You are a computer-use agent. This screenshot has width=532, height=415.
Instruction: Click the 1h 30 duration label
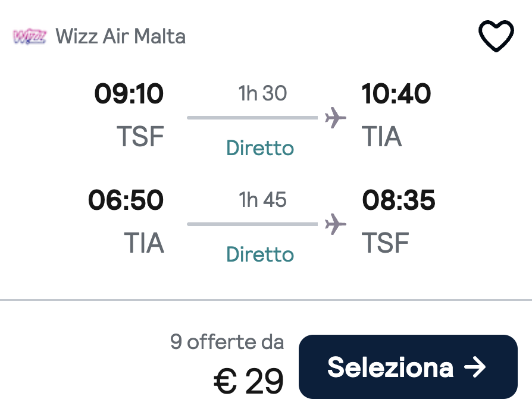pyautogui.click(x=262, y=93)
